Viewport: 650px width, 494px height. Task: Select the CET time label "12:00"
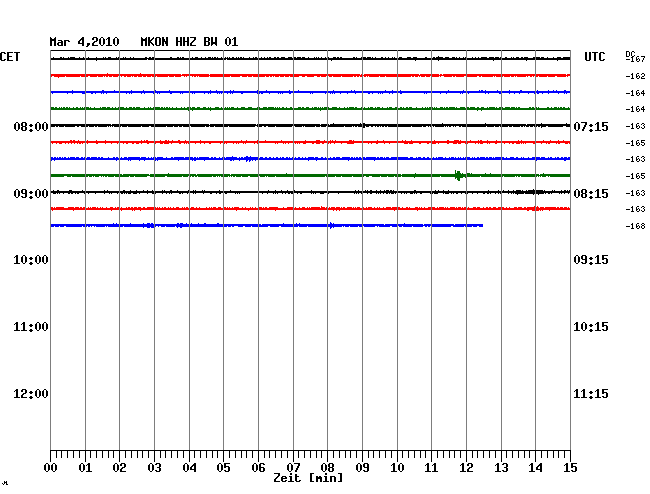[31, 394]
